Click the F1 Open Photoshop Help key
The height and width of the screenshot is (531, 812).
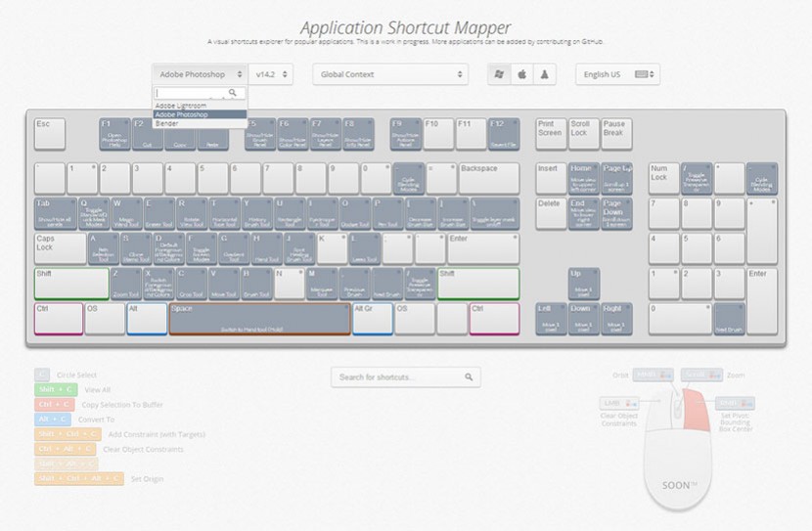(114, 134)
